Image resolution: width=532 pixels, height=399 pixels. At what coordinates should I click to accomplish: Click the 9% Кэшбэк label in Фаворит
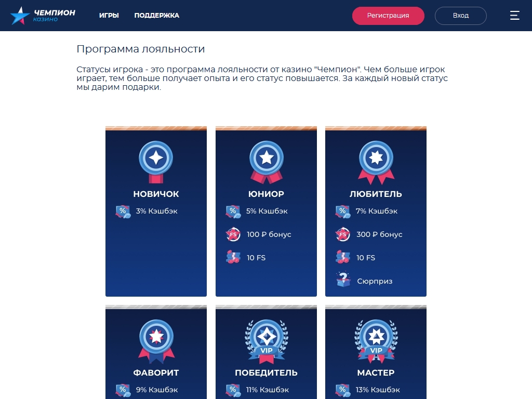pos(157,390)
